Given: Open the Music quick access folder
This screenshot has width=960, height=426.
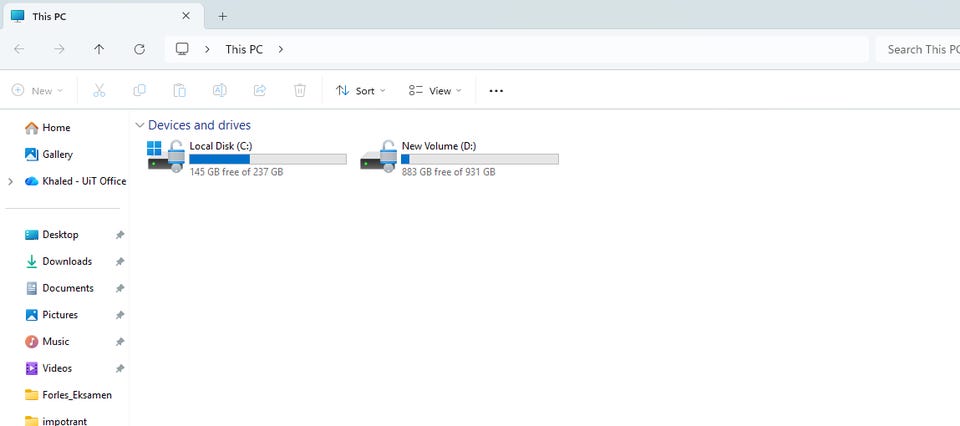Looking at the screenshot, I should pyautogui.click(x=47, y=342).
